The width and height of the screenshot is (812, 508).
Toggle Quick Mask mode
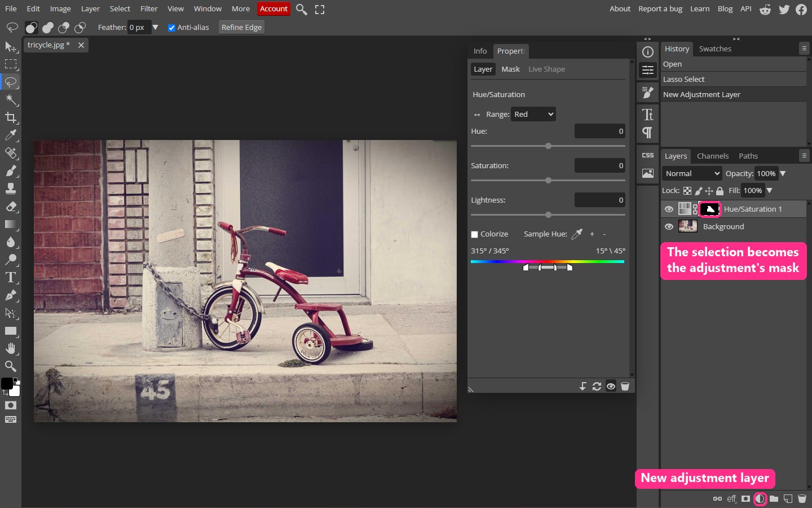(11, 405)
